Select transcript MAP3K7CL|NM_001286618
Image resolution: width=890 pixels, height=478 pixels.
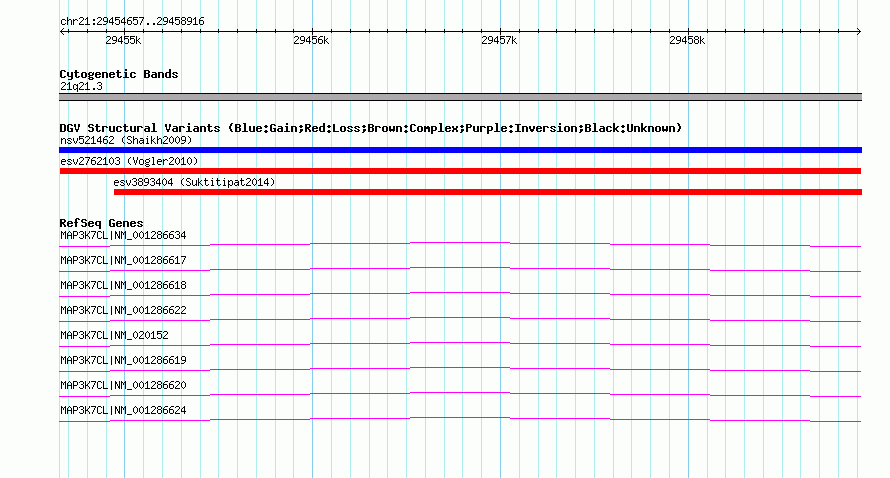coord(123,285)
